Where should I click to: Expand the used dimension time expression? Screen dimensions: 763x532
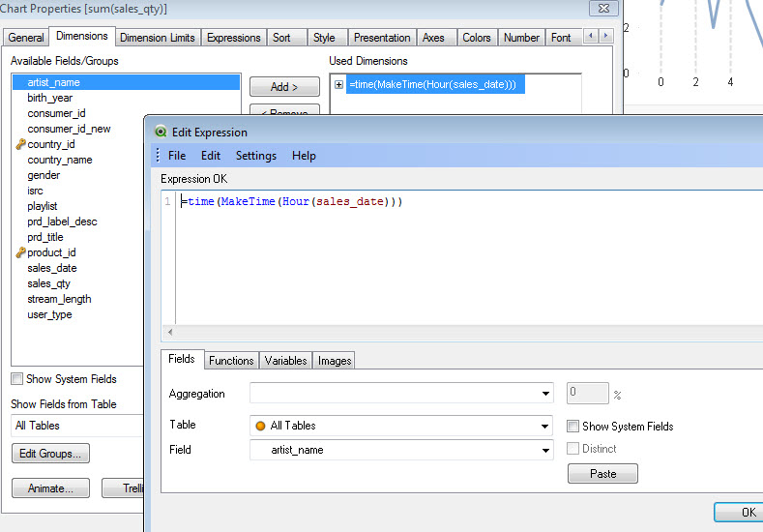(338, 85)
